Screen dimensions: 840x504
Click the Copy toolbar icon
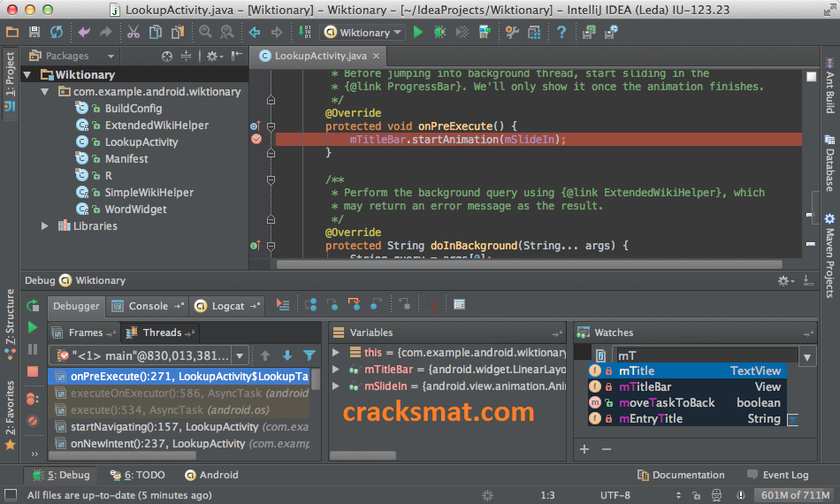click(156, 32)
